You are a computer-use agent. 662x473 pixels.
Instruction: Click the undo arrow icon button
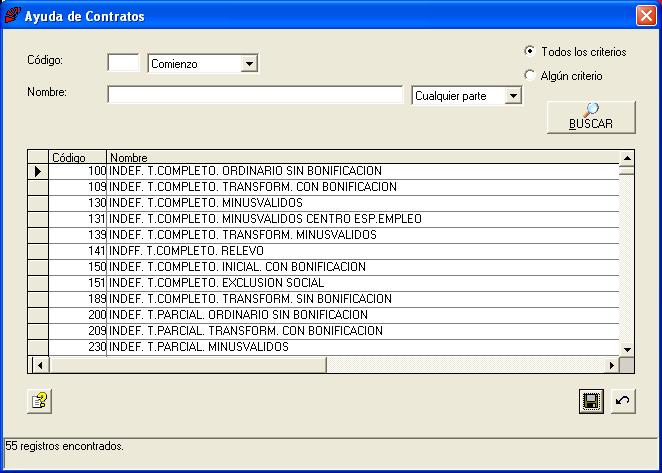[623, 401]
